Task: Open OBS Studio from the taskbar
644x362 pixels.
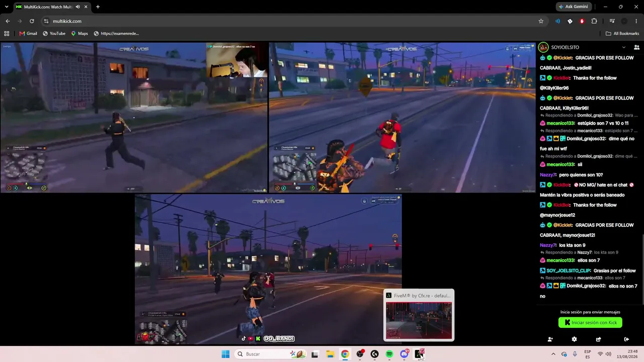Action: [x=360, y=354]
